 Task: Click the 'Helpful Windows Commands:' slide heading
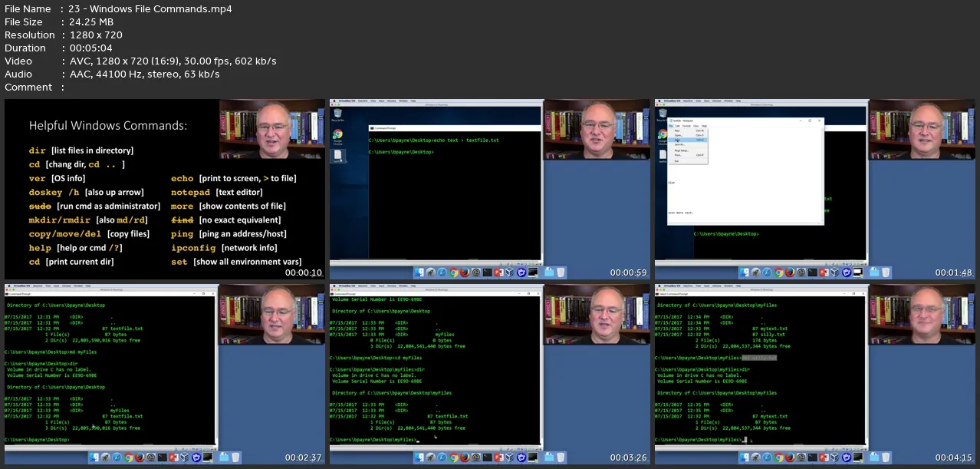pyautogui.click(x=108, y=126)
